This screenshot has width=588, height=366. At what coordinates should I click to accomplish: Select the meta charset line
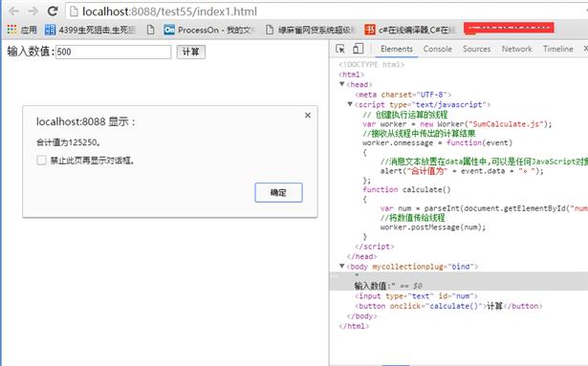403,95
